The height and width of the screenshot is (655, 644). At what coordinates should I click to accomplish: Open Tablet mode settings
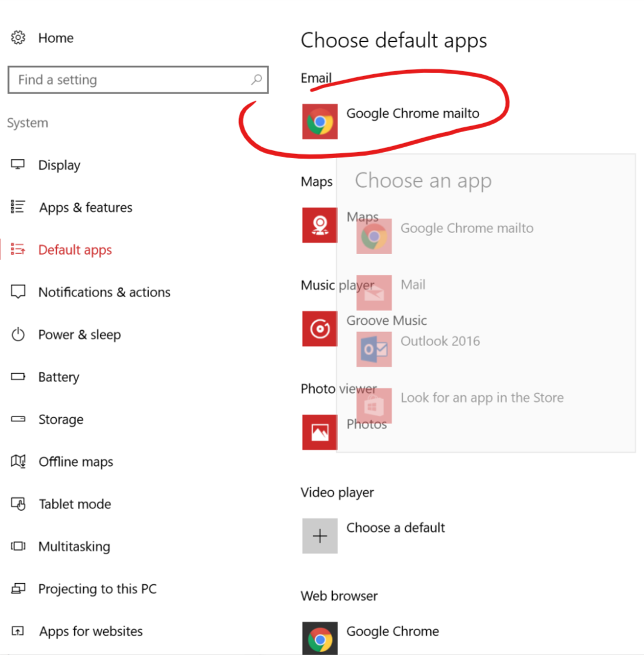tap(75, 504)
